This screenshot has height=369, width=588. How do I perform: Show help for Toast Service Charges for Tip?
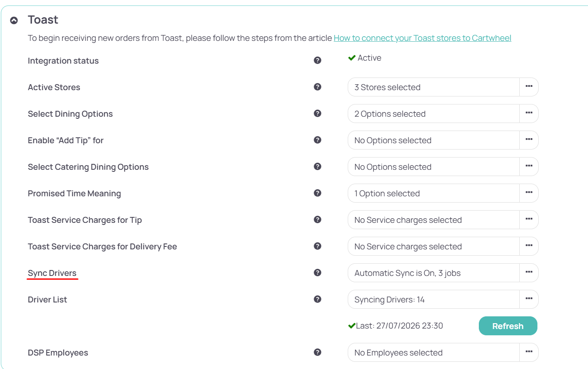point(318,219)
